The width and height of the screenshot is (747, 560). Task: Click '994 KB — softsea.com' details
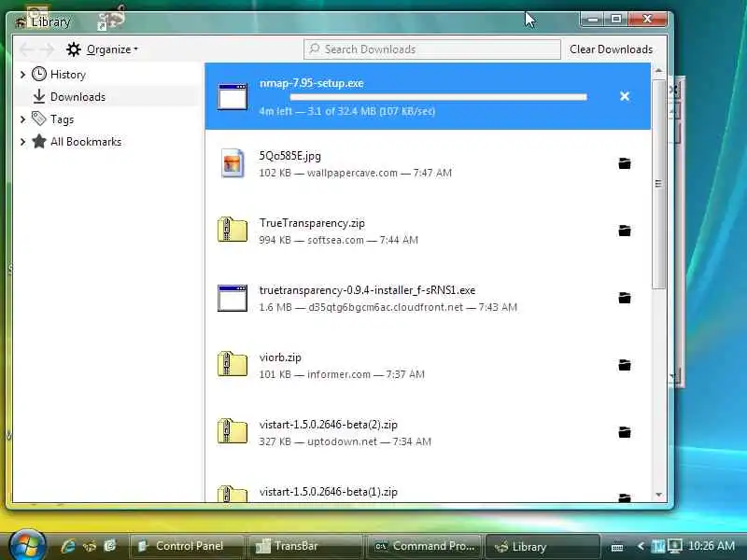click(339, 240)
